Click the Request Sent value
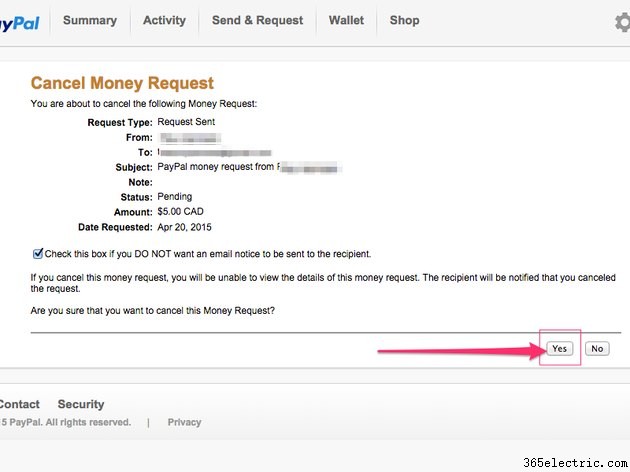This screenshot has height=472, width=630. pos(186,122)
